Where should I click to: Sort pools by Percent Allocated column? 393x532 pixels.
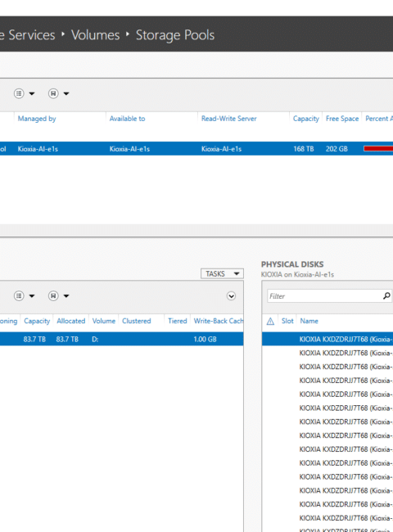[x=379, y=119]
